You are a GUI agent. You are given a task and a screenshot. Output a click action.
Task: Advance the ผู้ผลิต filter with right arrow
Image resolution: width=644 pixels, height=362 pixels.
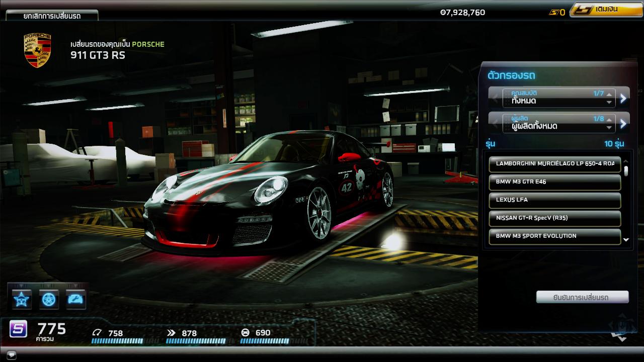click(623, 123)
